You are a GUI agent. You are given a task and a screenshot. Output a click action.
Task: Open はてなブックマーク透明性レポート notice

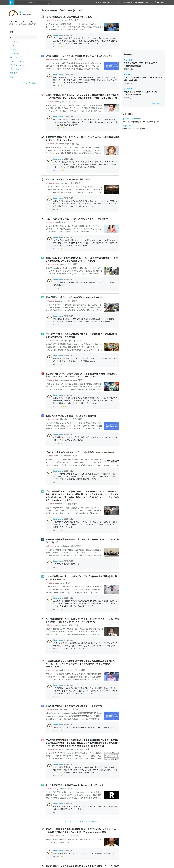pos(143,79)
